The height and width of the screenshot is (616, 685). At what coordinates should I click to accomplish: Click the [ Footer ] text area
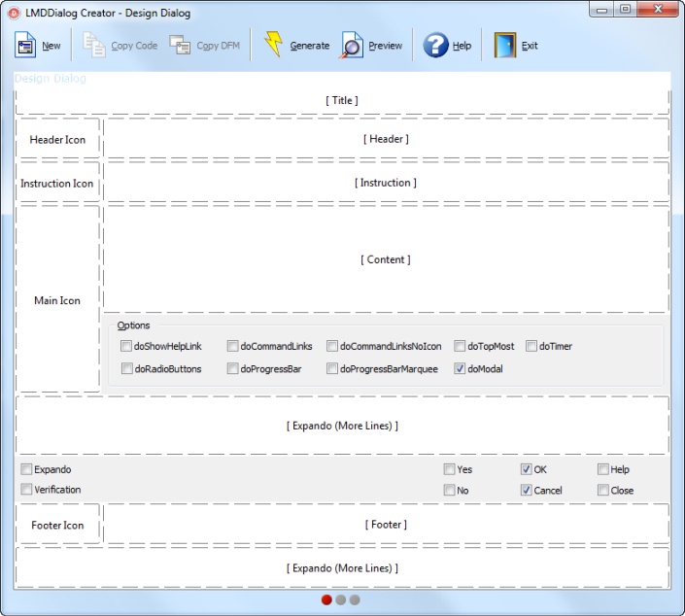[x=386, y=525]
